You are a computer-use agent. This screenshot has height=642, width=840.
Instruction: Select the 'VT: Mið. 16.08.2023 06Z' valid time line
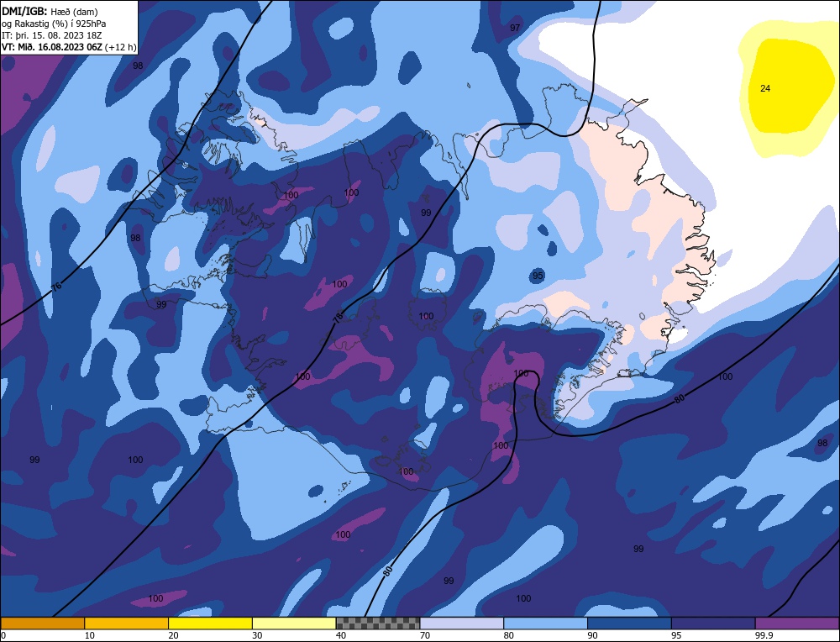coord(52,47)
